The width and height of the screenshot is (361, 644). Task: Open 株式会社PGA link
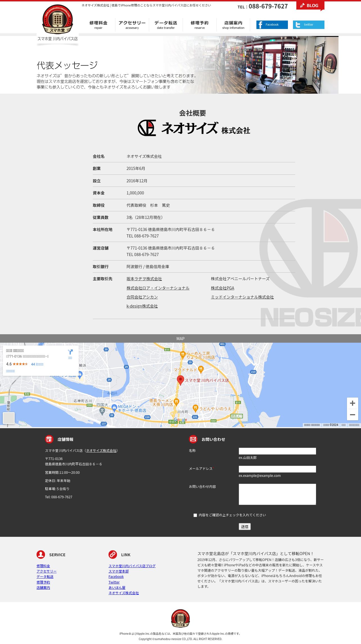(222, 288)
